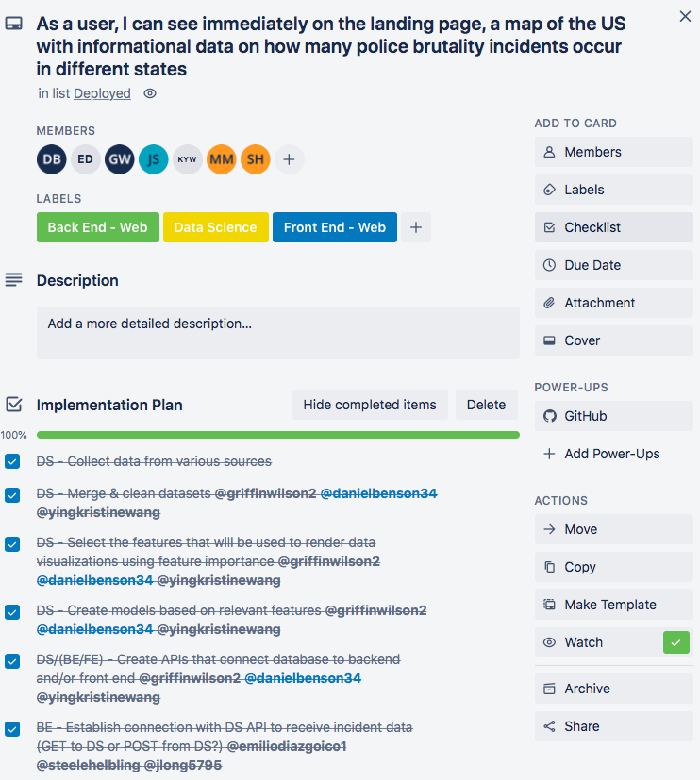Open the Labels picker in sidebar

point(613,190)
